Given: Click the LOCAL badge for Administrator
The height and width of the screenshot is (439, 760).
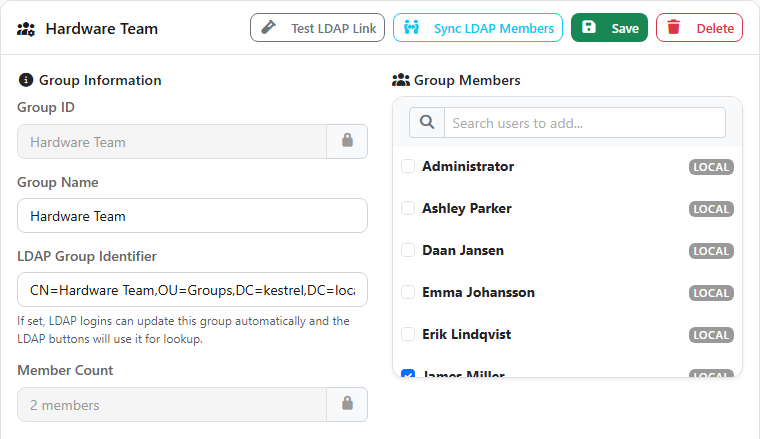Looking at the screenshot, I should [711, 167].
